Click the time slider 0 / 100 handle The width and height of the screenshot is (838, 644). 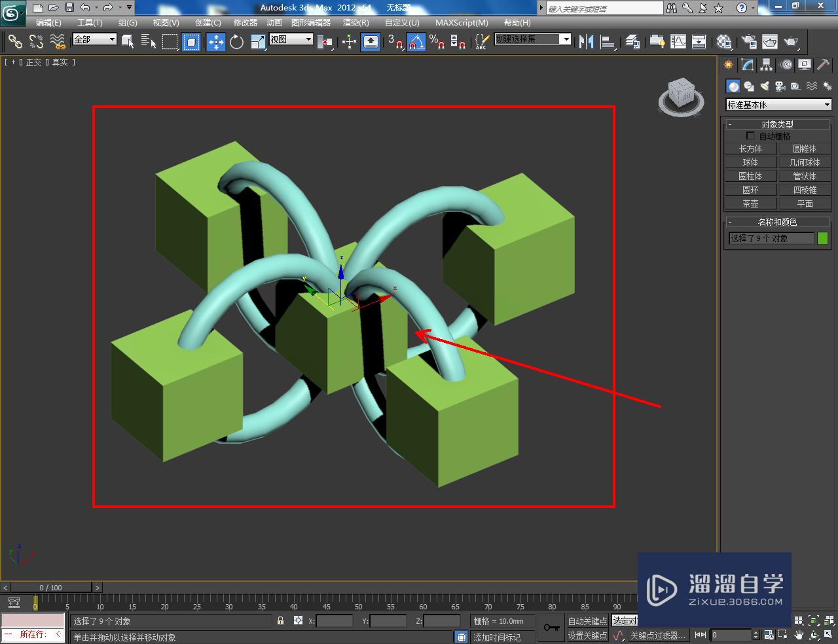tap(51, 588)
